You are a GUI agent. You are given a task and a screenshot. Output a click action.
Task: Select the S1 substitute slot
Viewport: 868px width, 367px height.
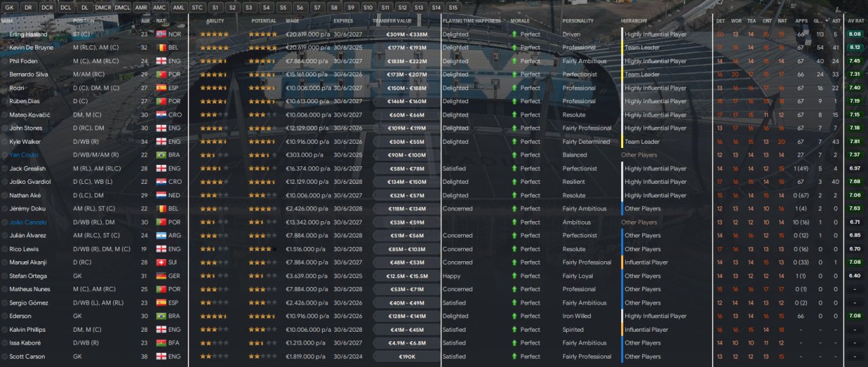point(215,7)
